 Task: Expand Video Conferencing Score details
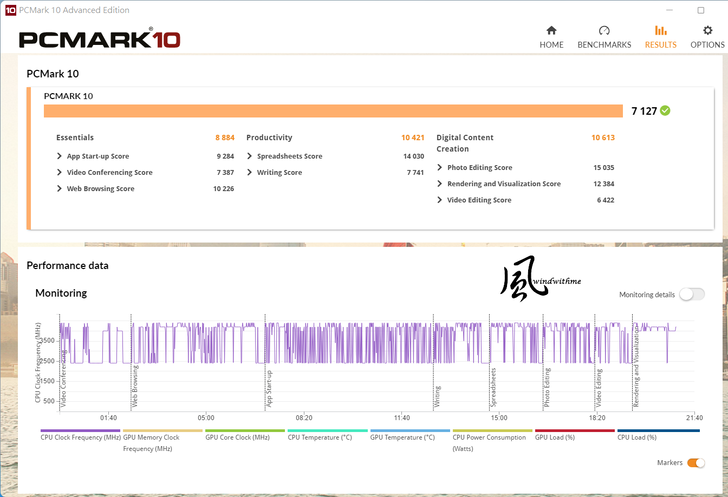(x=60, y=173)
